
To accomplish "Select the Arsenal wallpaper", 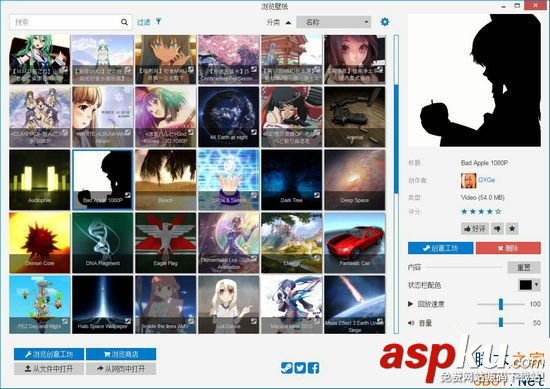I will point(355,117).
